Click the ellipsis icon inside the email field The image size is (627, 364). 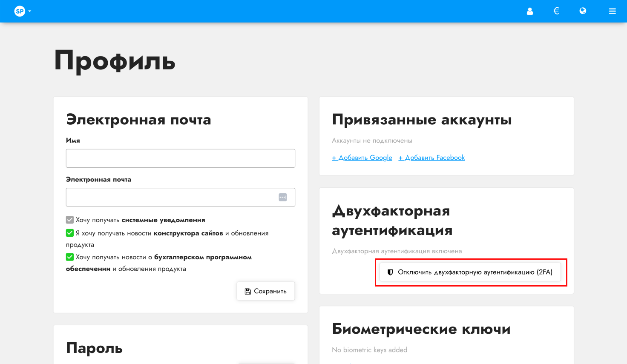(282, 197)
